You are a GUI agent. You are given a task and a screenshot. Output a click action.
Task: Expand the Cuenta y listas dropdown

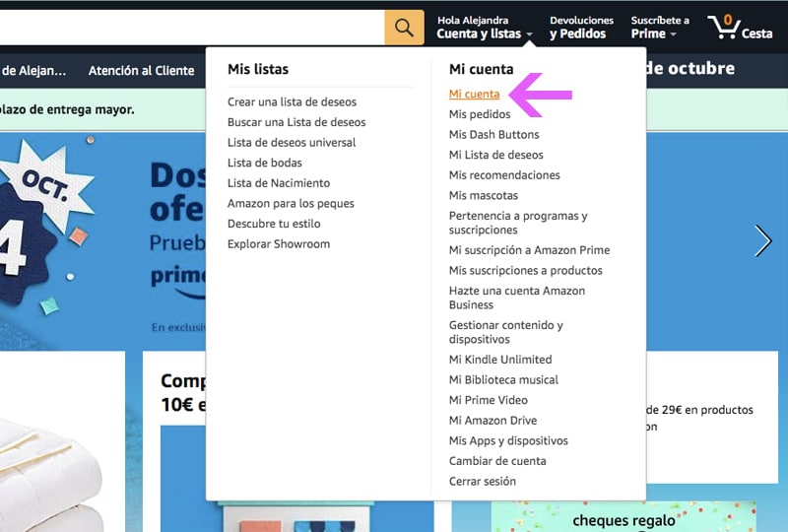(x=484, y=28)
